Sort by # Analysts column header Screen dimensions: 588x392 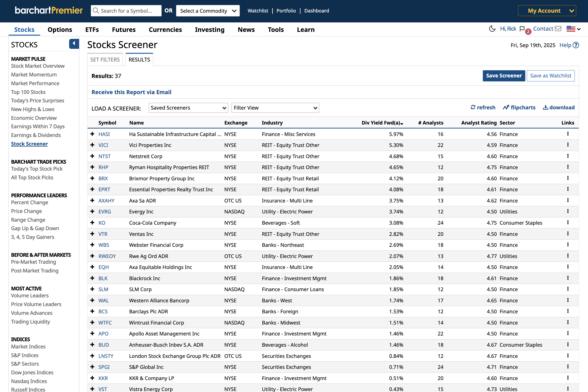(431, 123)
